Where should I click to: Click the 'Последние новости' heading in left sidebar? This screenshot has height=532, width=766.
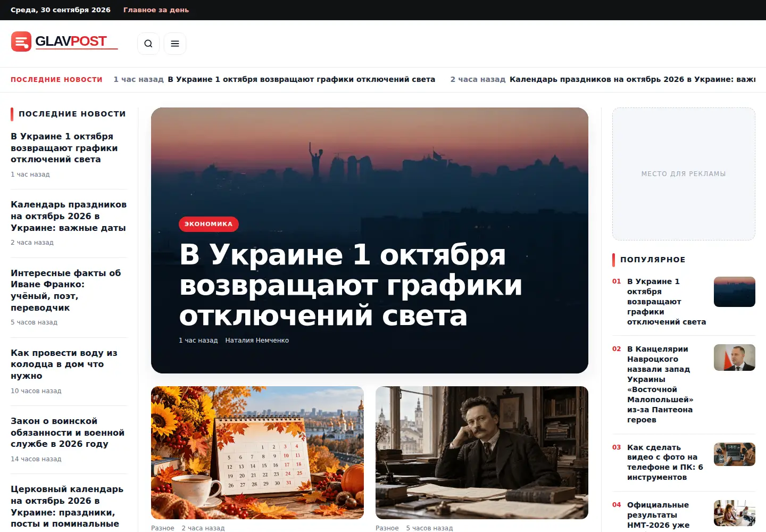[x=72, y=114]
